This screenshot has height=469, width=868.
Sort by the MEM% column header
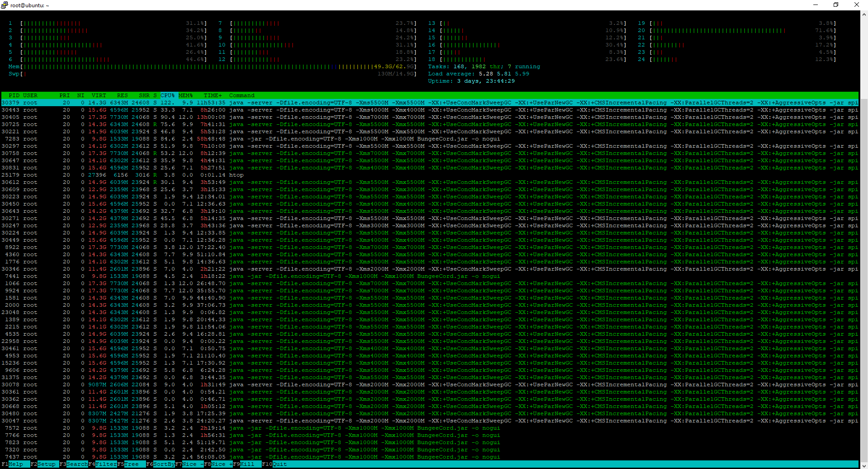click(186, 95)
